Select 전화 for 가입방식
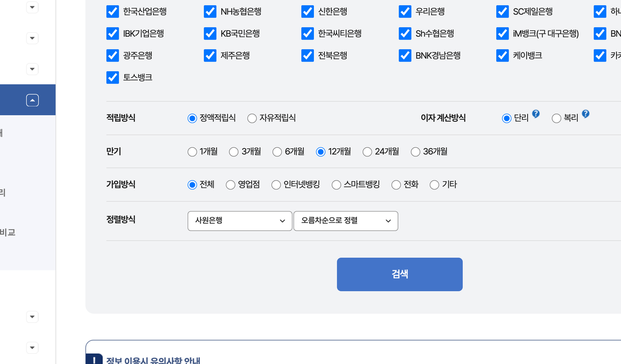The height and width of the screenshot is (364, 621). [396, 185]
